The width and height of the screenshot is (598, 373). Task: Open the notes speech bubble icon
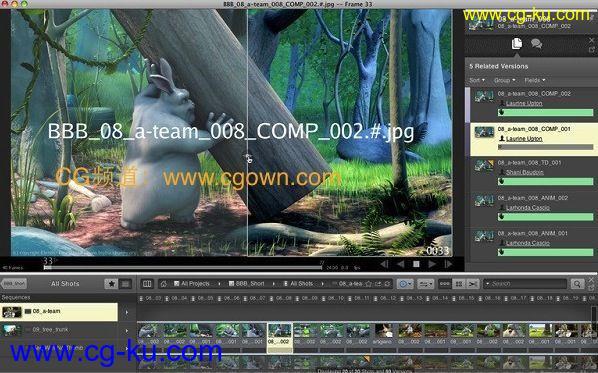537,43
